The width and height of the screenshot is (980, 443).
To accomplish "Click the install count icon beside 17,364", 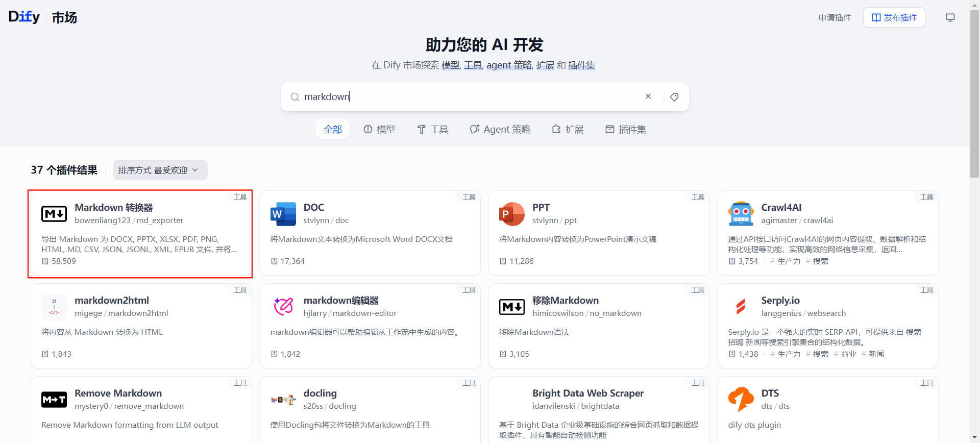I will point(274,261).
